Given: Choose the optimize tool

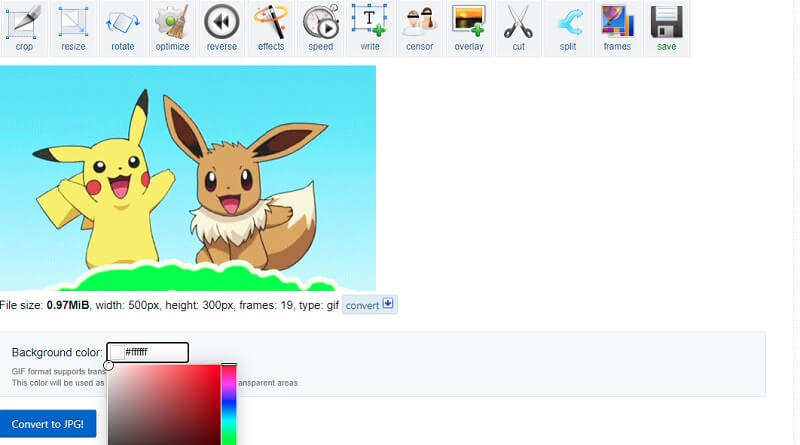Looking at the screenshot, I should [x=172, y=28].
